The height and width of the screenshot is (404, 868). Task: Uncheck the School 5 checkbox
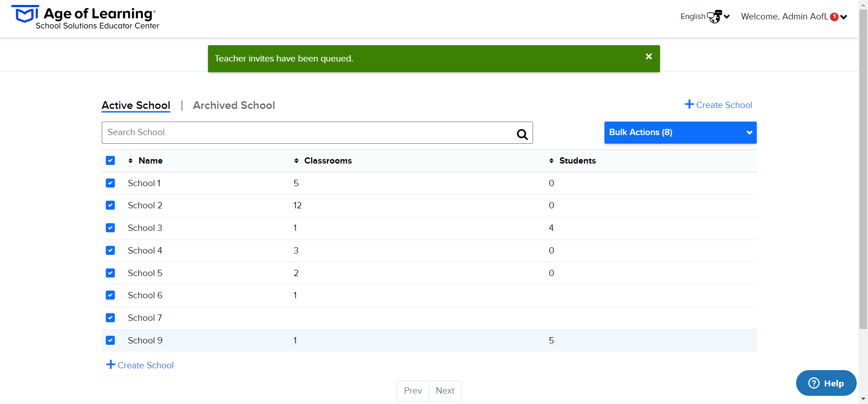click(x=110, y=273)
